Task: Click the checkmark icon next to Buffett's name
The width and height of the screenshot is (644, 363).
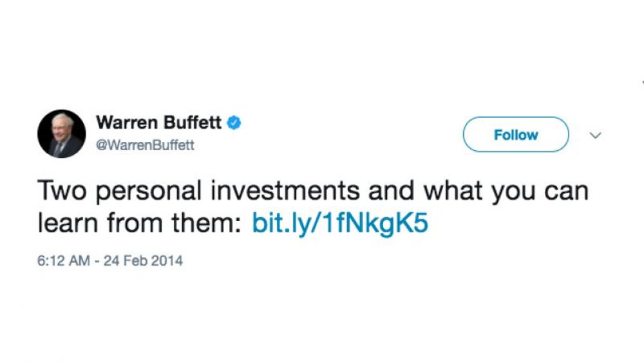Action: coord(234,123)
